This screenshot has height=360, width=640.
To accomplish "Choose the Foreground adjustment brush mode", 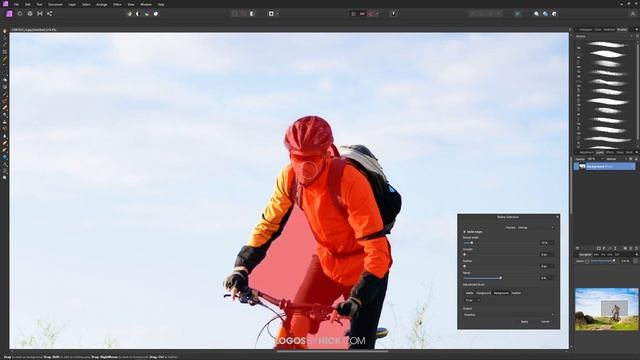I will point(483,293).
